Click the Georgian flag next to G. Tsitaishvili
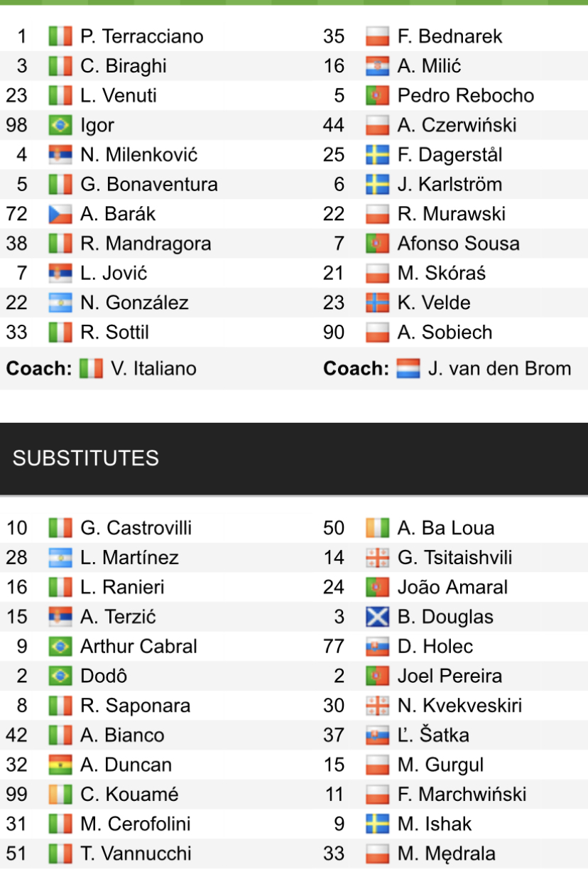 tap(377, 558)
